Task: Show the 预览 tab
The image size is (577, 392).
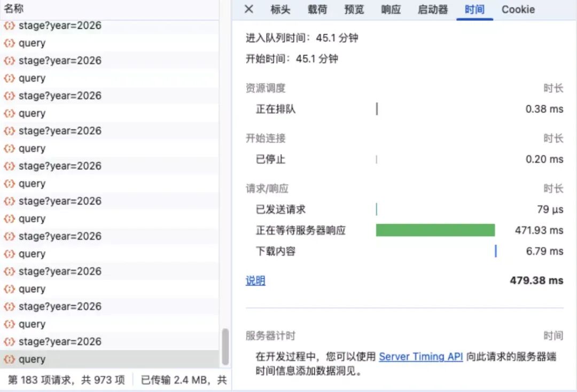Action: point(354,10)
